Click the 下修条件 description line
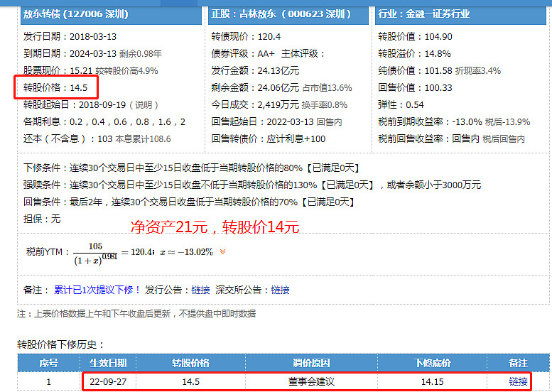The image size is (552, 392). (192, 168)
